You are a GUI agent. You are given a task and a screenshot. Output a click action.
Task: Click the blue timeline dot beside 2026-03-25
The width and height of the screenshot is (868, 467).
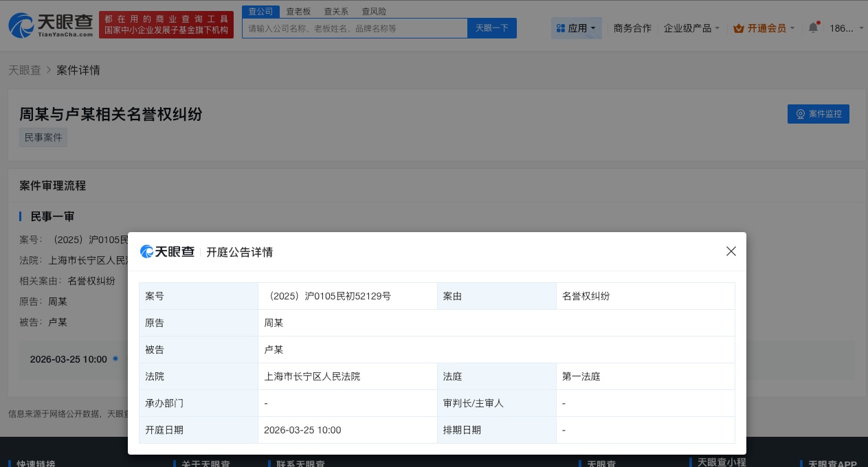115,358
